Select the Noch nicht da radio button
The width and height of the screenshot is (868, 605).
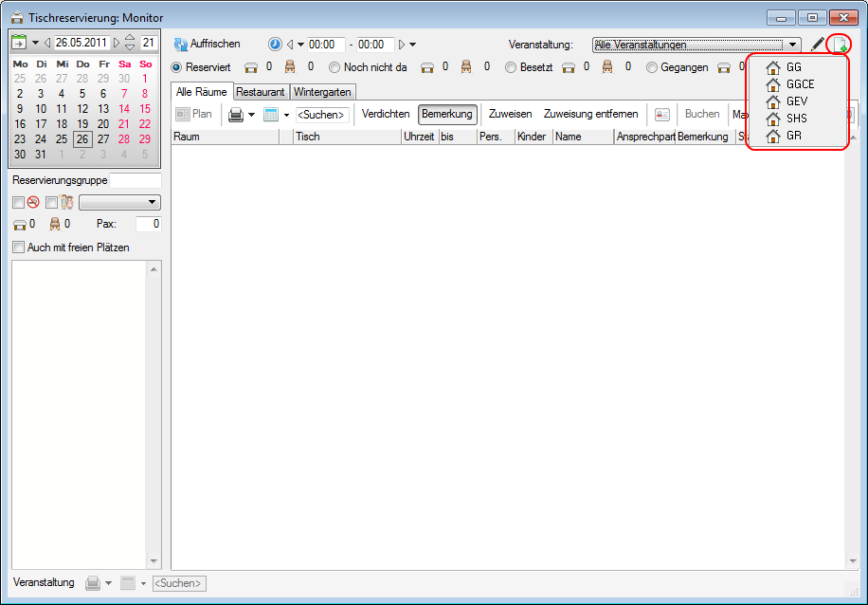click(x=335, y=67)
